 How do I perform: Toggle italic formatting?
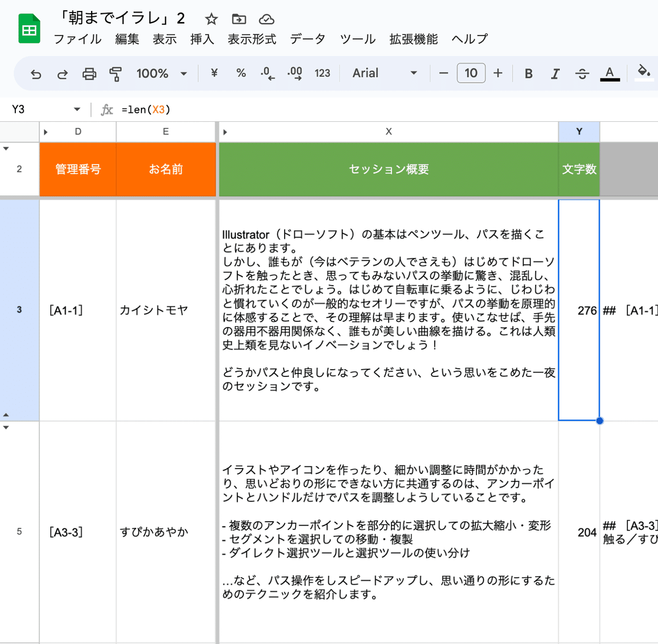click(555, 74)
